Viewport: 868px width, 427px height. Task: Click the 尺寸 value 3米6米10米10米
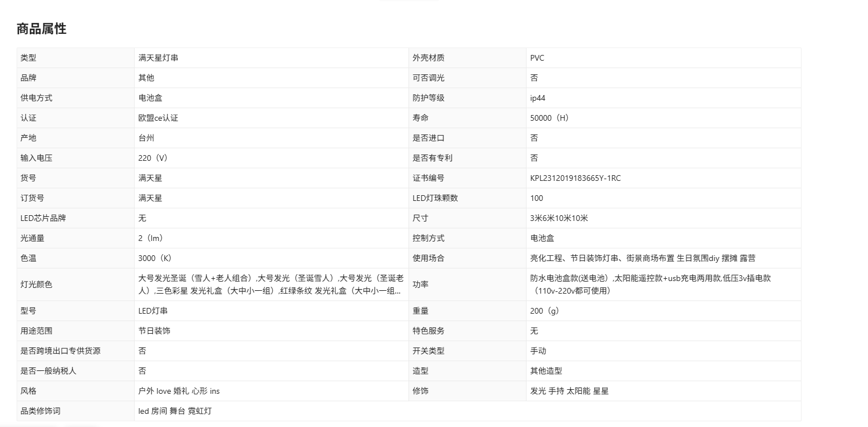pyautogui.click(x=559, y=218)
